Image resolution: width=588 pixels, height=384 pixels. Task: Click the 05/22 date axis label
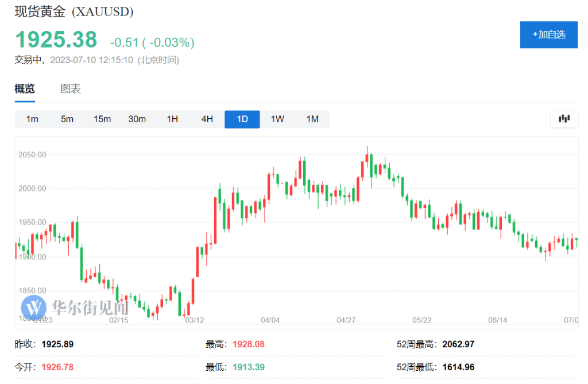[422, 320]
